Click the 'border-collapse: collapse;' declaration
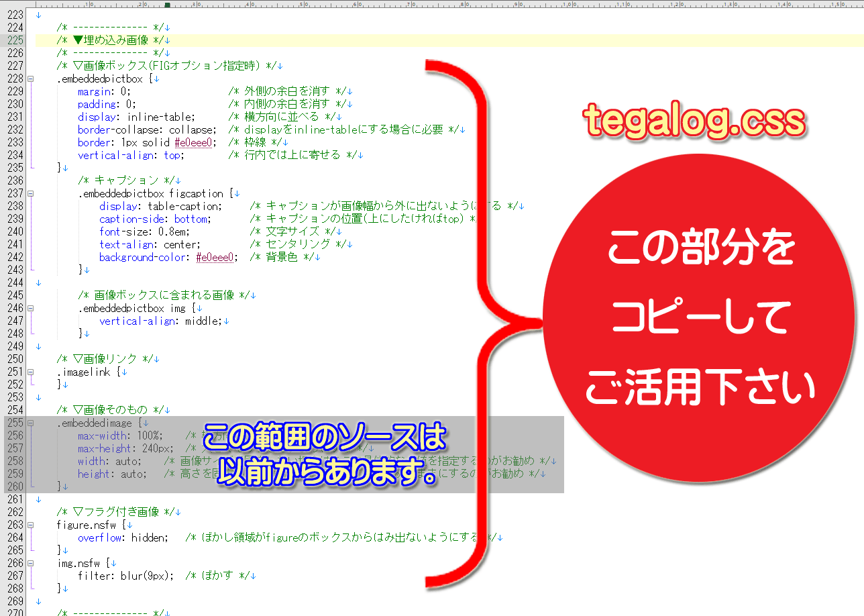This screenshot has height=616, width=864. tap(148, 130)
